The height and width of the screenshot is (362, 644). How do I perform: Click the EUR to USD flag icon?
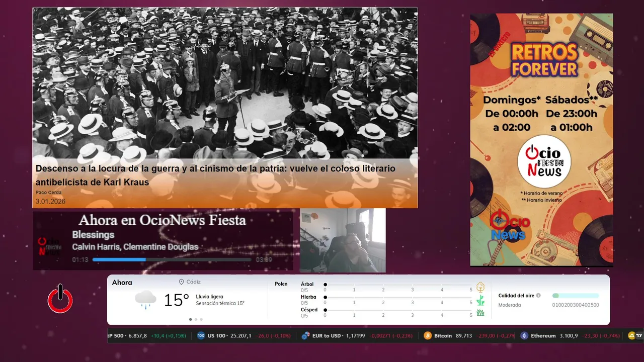click(305, 336)
